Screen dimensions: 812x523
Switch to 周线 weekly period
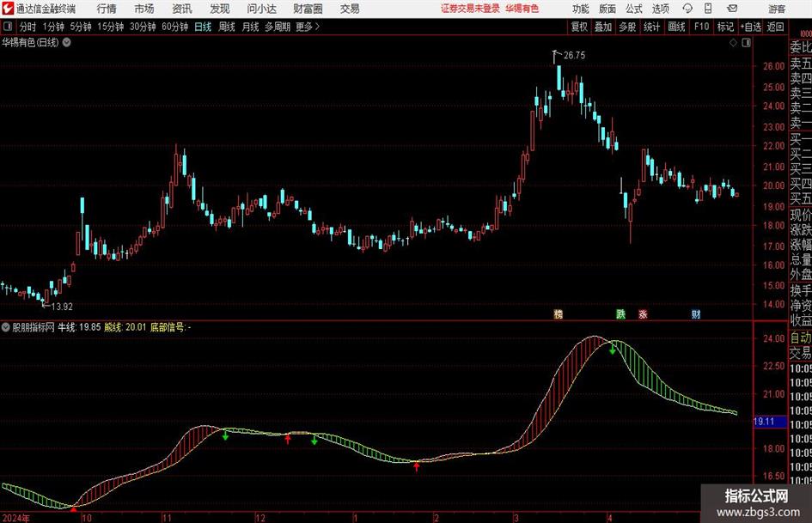[x=226, y=27]
